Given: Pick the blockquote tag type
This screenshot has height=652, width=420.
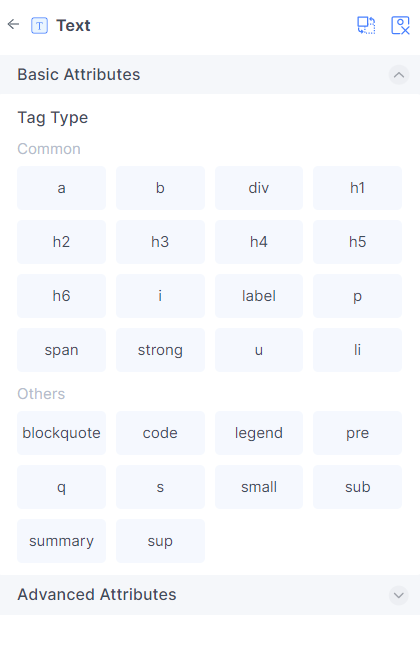Looking at the screenshot, I should click(62, 433).
